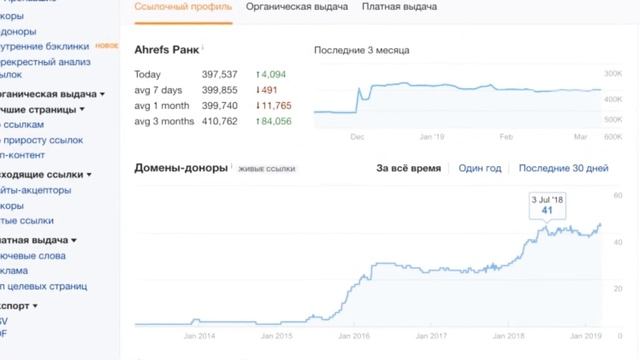640x360 pixels.
Task: Open the По приросту ссылок link
Action: pos(41,140)
